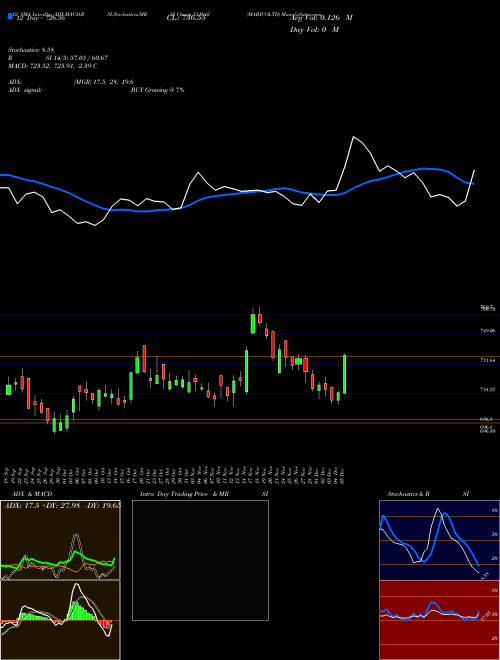Click the '12 Day' SMA value text

point(40,18)
